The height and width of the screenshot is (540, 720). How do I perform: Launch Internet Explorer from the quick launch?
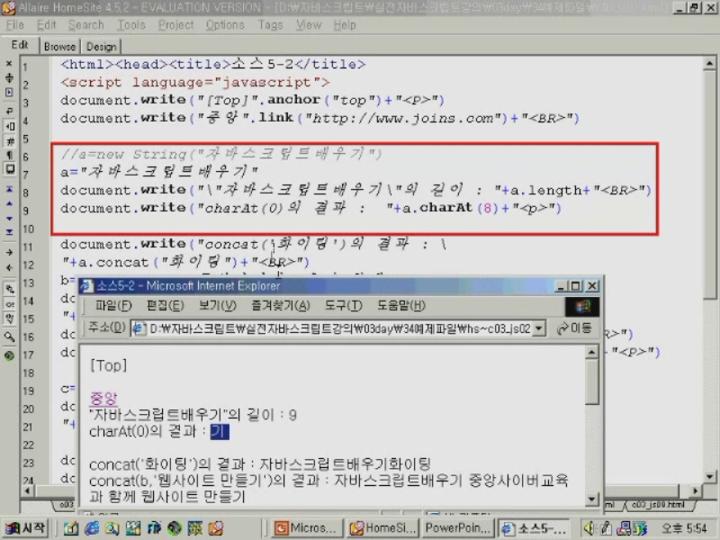[91, 529]
